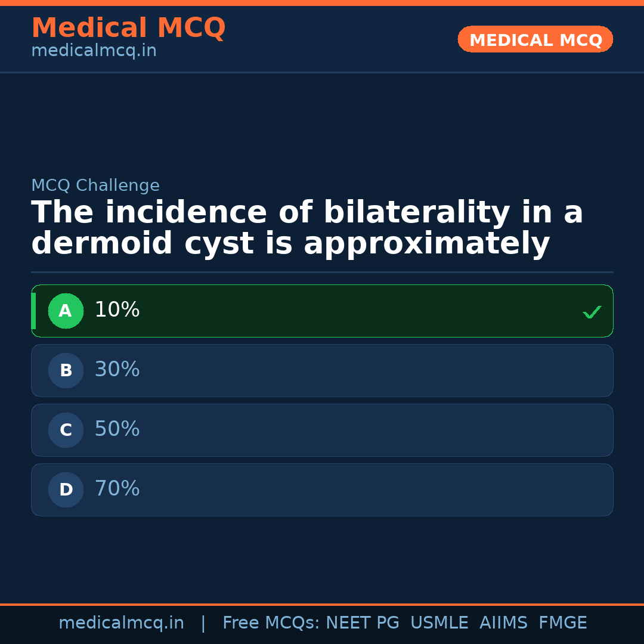Click the orange MEDICAL MCQ badge
Screen dimensions: 644x644
pyautogui.click(x=535, y=39)
